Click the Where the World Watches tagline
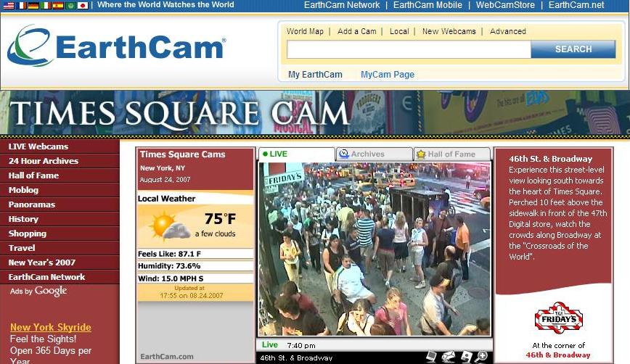This screenshot has width=630, height=364. (x=165, y=5)
